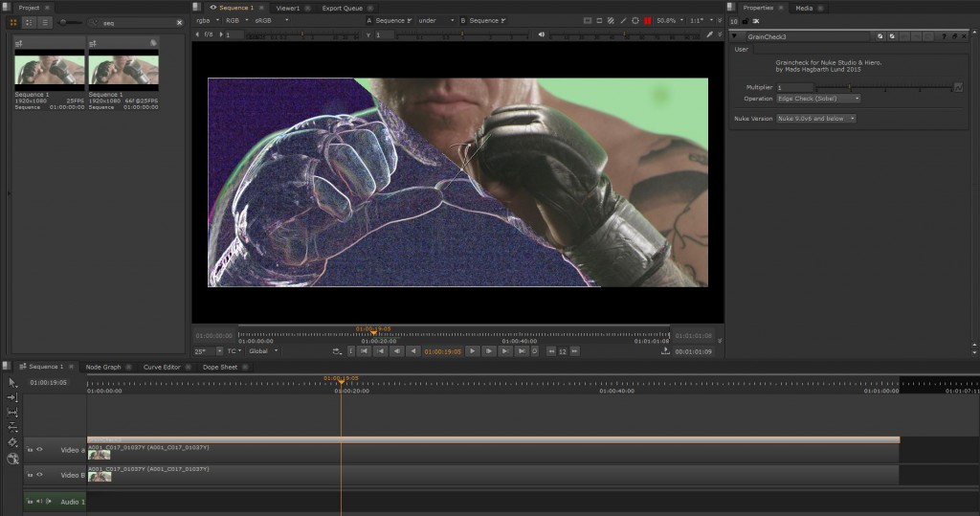Screen dimensions: 980x516
Task: Select the razor blade tool in timeline
Action: tap(12, 442)
